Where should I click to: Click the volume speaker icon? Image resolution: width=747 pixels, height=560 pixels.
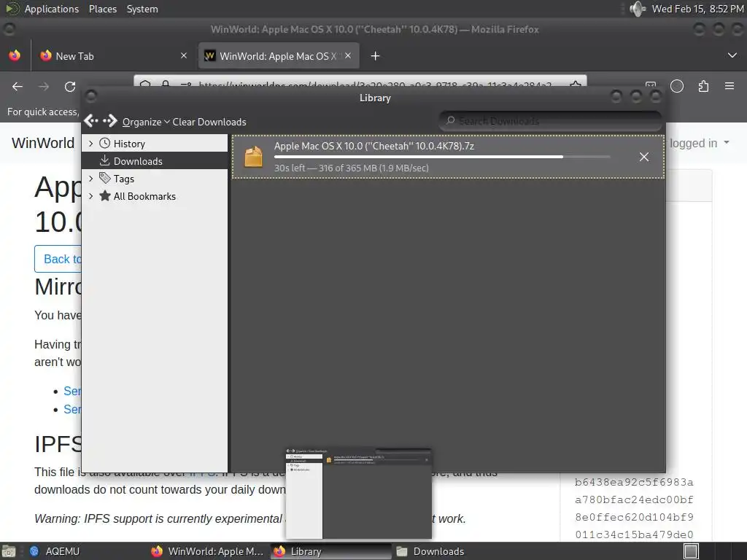[637, 9]
